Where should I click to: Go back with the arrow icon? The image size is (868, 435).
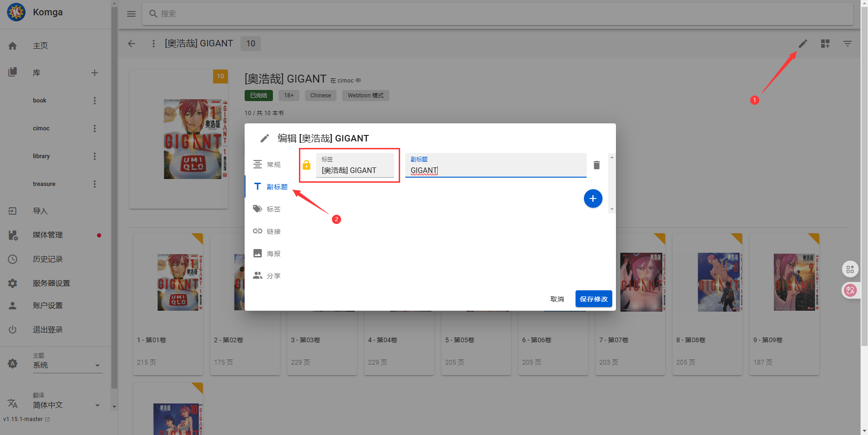pyautogui.click(x=132, y=44)
